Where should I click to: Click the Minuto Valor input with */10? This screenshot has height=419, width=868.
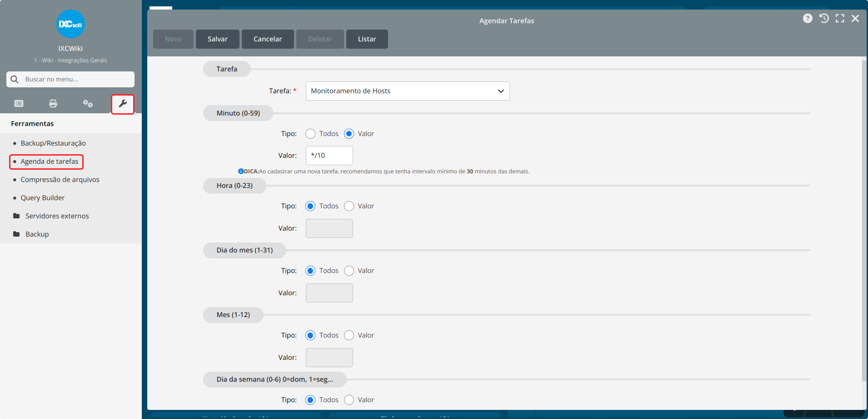tap(329, 156)
